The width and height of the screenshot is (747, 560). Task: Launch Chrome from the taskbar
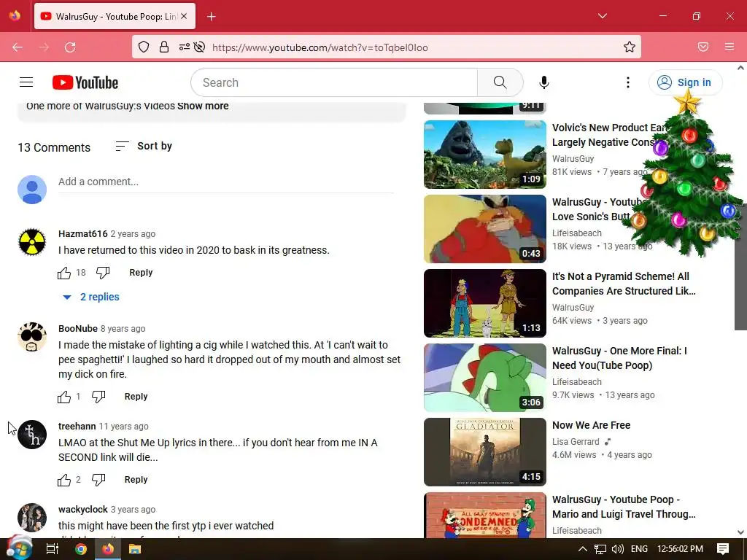click(81, 549)
